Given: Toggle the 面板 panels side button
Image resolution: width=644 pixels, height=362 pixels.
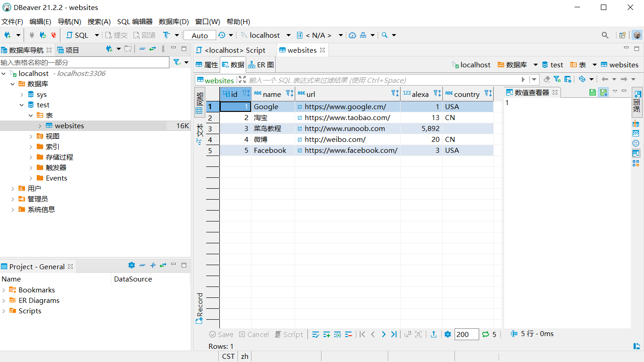Looking at the screenshot, I should click(x=637, y=102).
